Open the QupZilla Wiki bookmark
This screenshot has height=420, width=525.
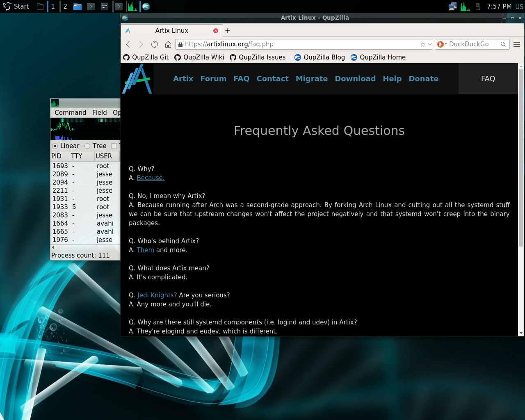click(x=199, y=57)
